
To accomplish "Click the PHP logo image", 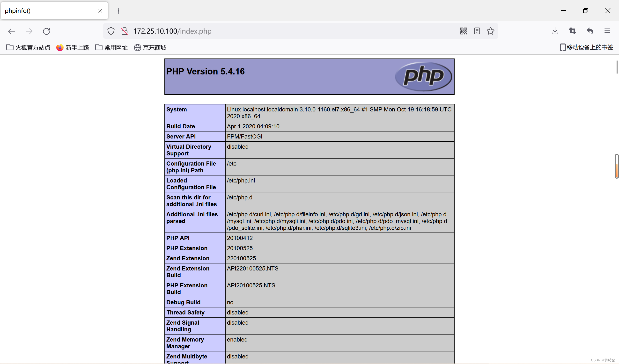I will [423, 76].
